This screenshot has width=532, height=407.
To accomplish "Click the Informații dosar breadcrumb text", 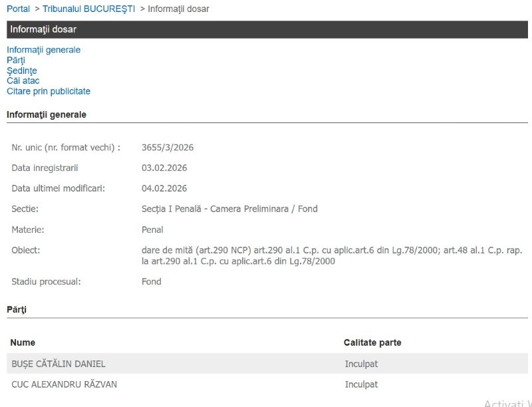I will (178, 9).
